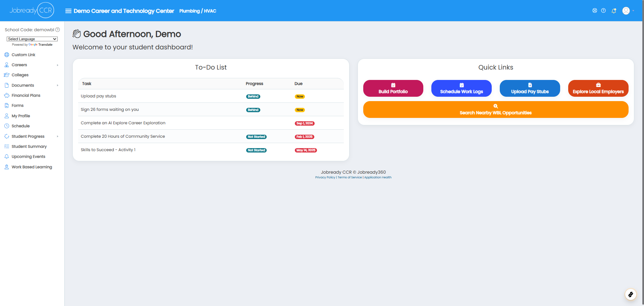Open the floating chat widget icon
644x306 pixels.
(631, 295)
